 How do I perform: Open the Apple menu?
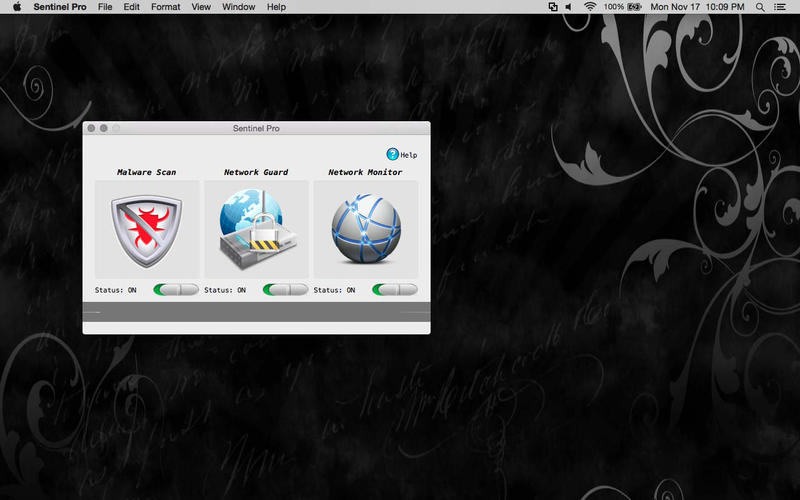pyautogui.click(x=17, y=7)
